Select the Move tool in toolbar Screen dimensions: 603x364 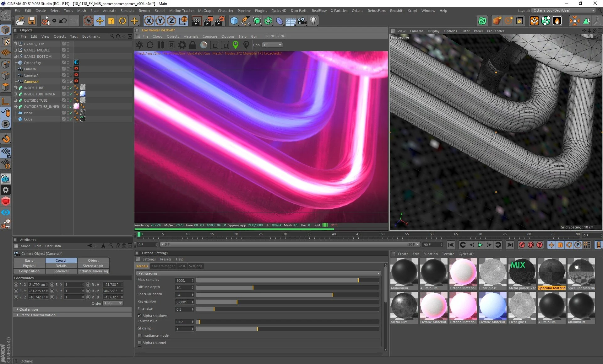[x=100, y=21]
